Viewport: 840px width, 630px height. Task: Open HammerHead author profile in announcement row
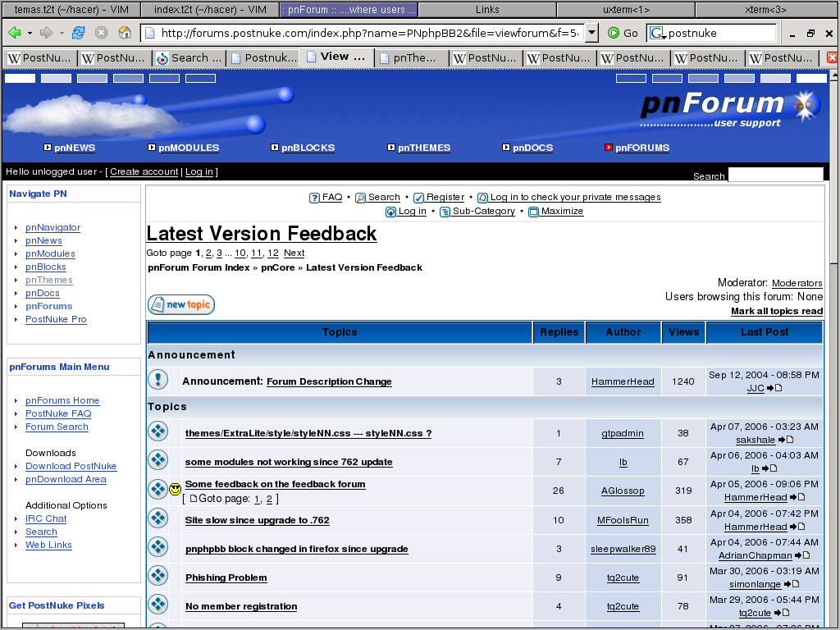623,381
